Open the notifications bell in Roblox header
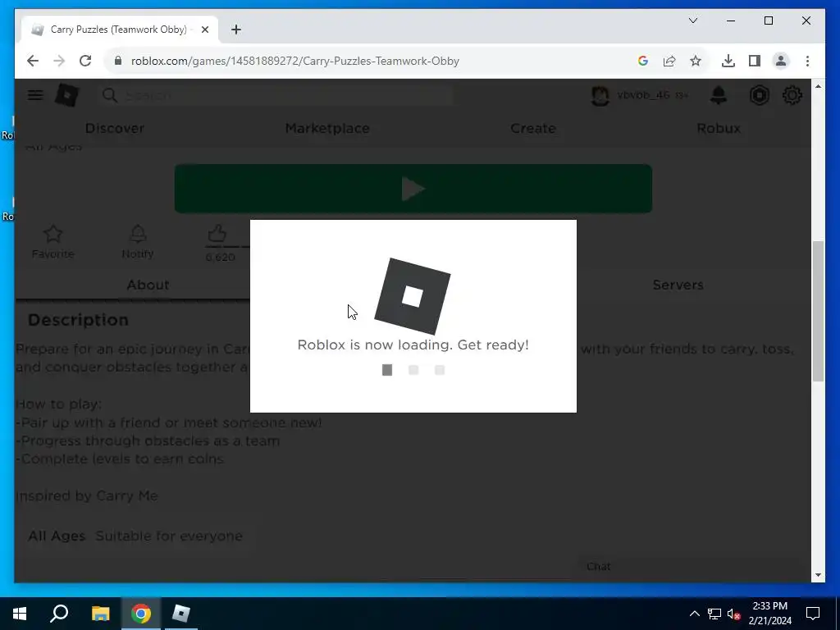The image size is (840, 630). click(719, 95)
